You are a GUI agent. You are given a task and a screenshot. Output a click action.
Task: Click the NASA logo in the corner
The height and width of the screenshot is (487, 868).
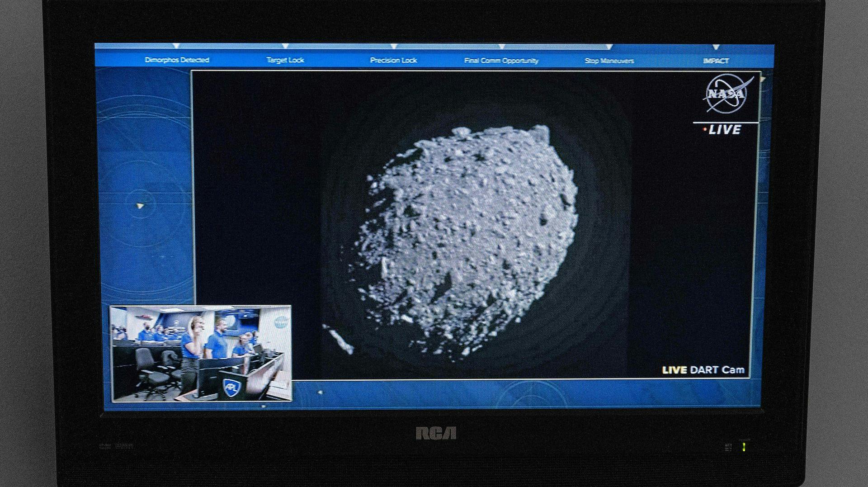pos(726,95)
